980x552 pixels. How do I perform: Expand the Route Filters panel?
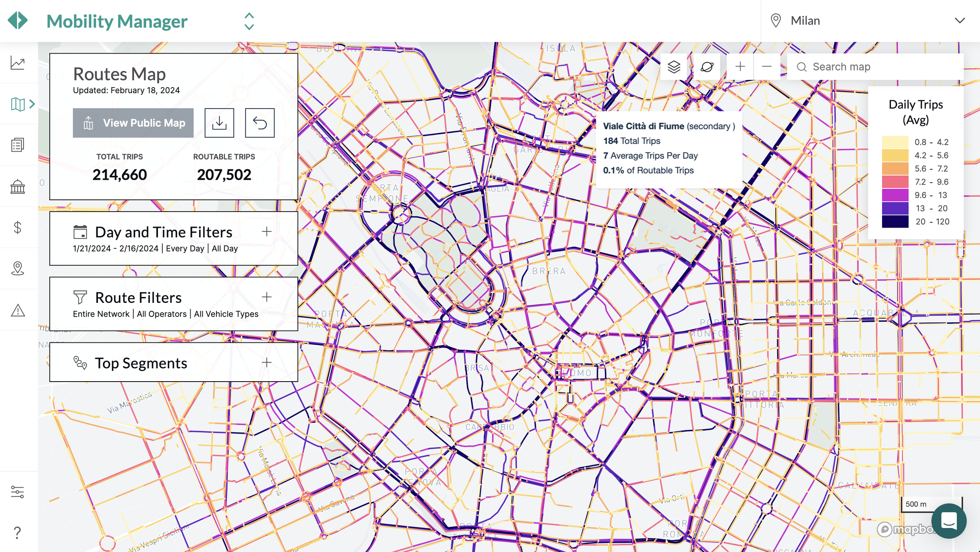[267, 297]
